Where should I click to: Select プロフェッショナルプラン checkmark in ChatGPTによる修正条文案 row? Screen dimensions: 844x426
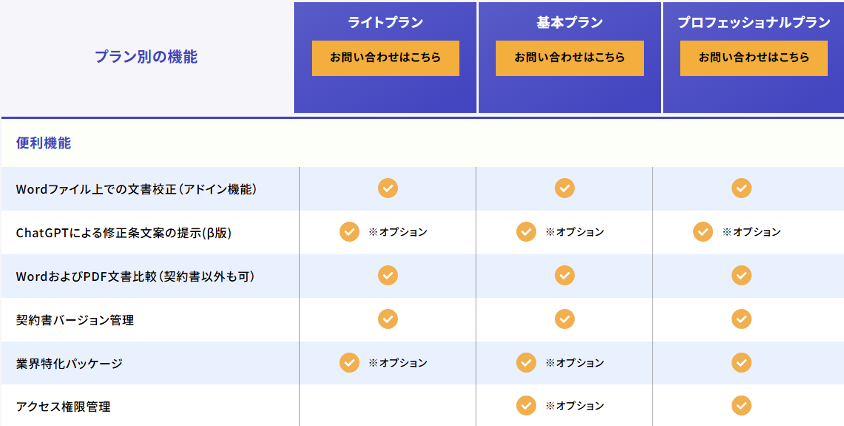pos(703,232)
